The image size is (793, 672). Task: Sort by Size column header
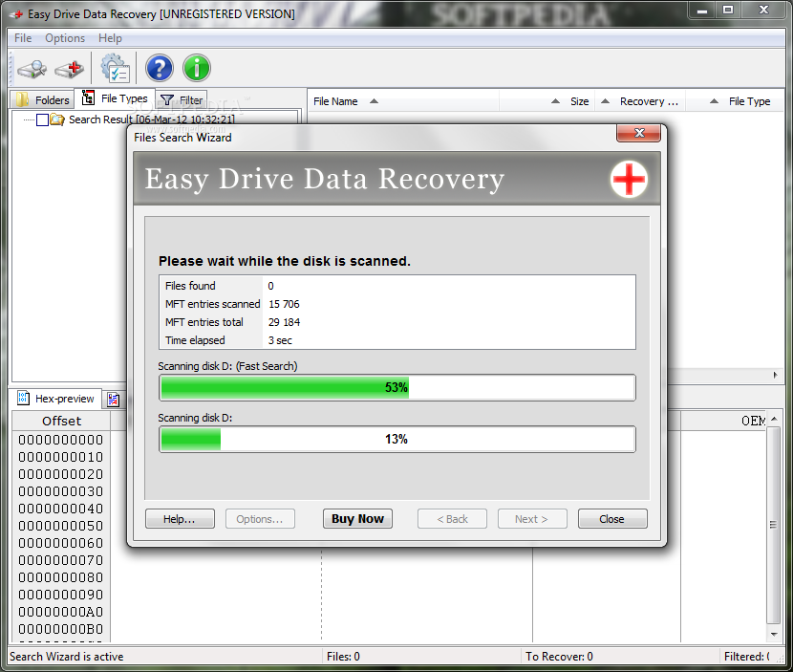pos(547,101)
